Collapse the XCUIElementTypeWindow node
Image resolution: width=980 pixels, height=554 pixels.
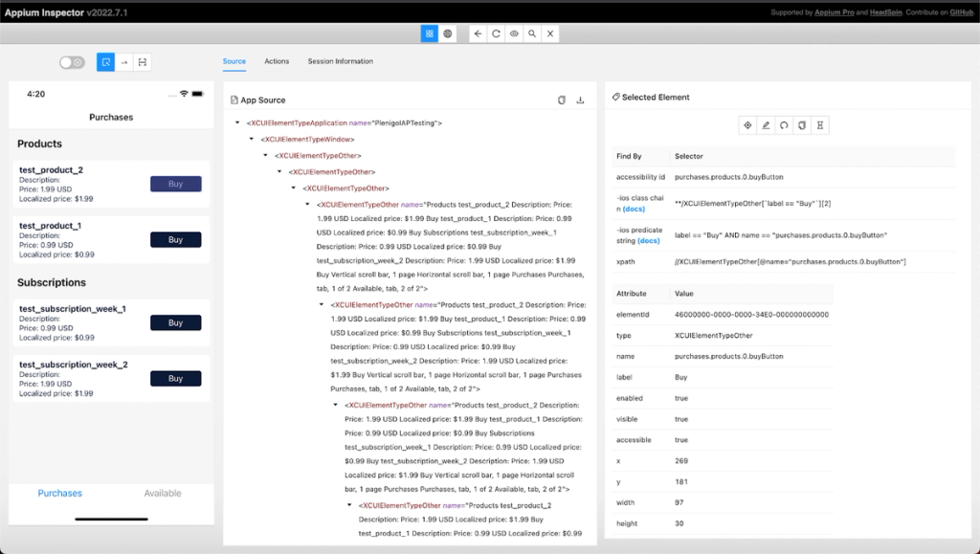pos(252,140)
